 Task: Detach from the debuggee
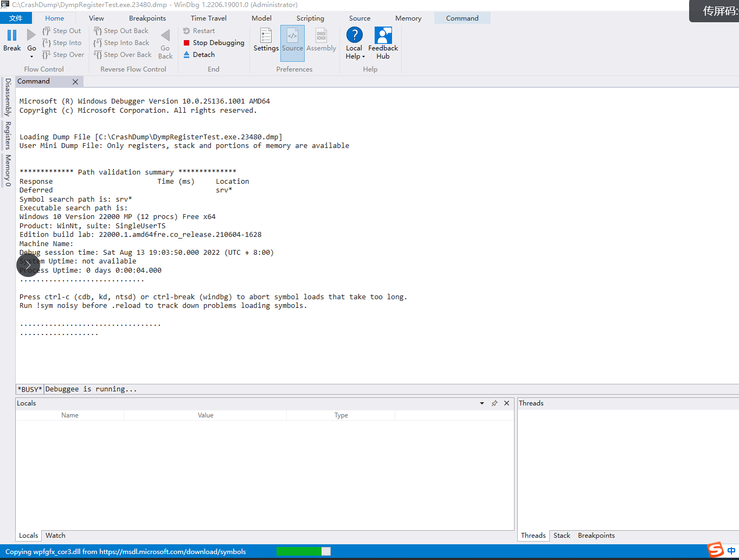pyautogui.click(x=199, y=55)
